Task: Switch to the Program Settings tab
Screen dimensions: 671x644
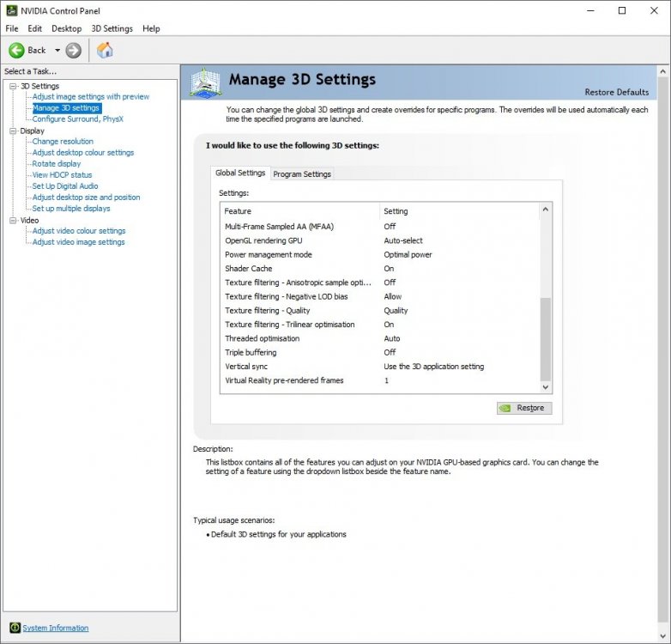Action: tap(302, 174)
